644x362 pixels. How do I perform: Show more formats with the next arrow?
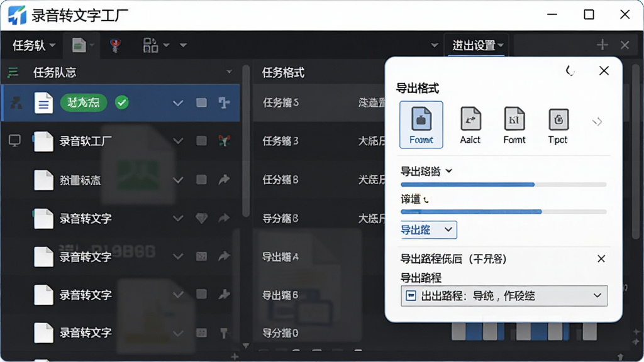[x=597, y=121]
